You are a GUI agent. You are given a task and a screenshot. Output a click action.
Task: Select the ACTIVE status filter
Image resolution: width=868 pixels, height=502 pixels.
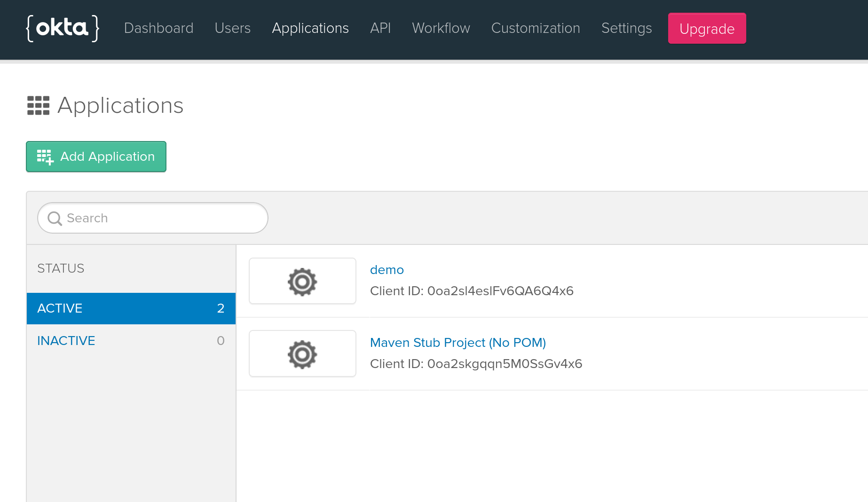tap(131, 308)
